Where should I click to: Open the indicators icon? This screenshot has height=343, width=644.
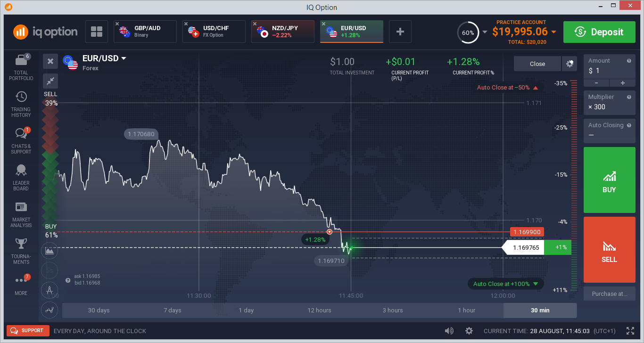[50, 310]
